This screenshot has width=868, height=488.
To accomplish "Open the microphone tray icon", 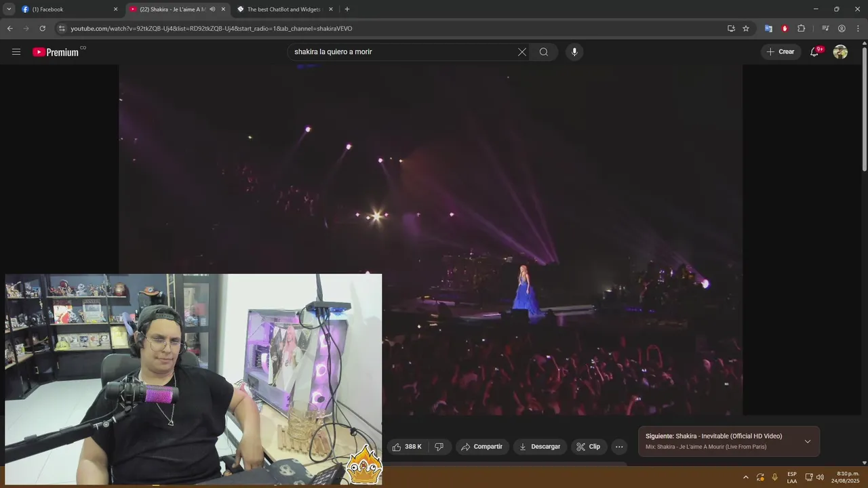I will tap(775, 477).
